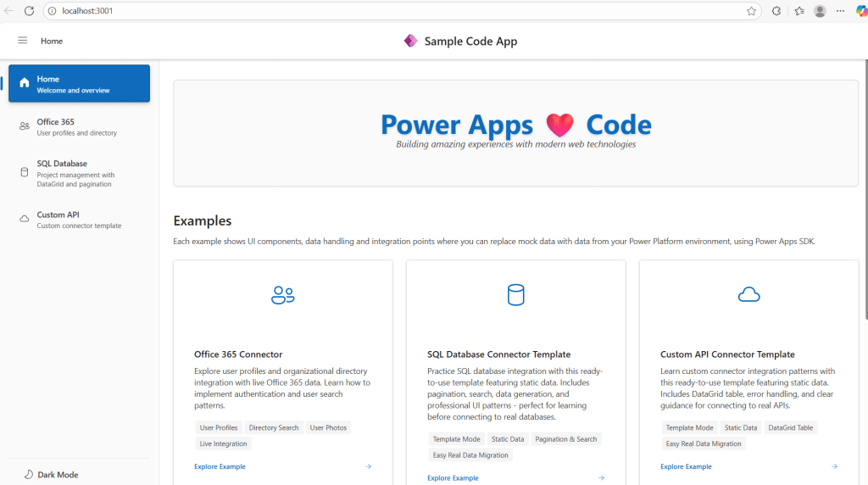Click the Power Apps logo icon
868x485 pixels.
pos(411,41)
